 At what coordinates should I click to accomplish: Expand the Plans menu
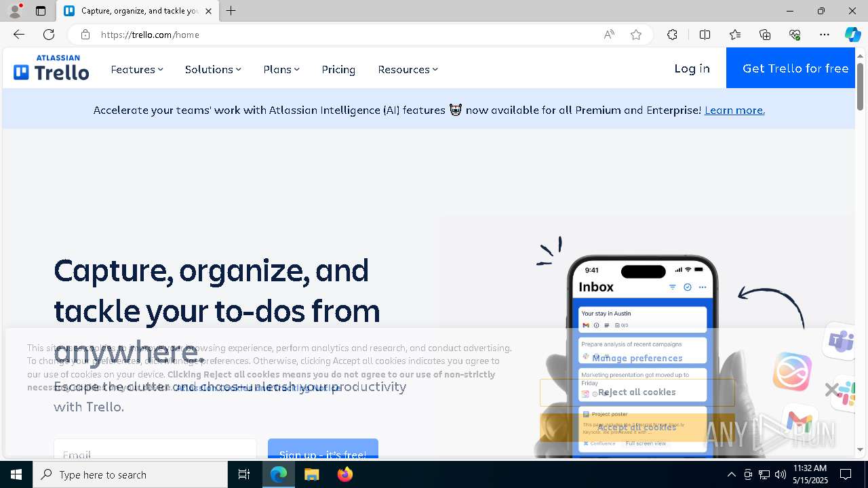(281, 69)
